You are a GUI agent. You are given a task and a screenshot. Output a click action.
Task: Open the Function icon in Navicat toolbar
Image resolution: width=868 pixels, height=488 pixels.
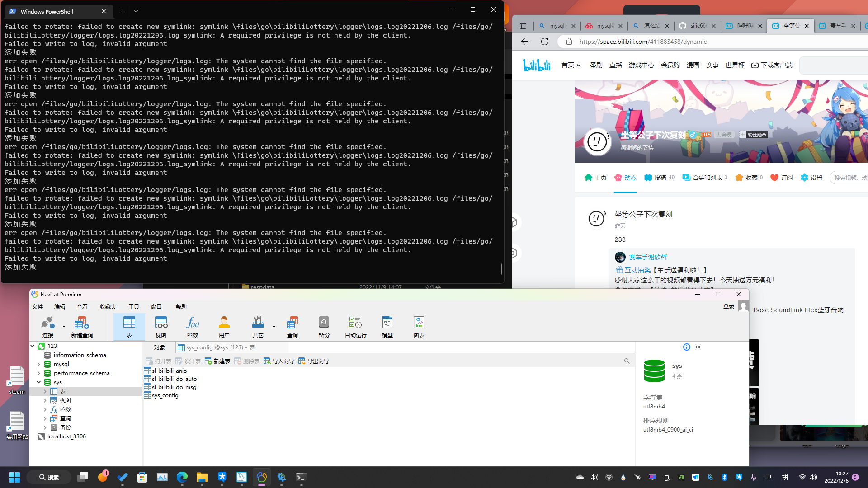pyautogui.click(x=193, y=327)
